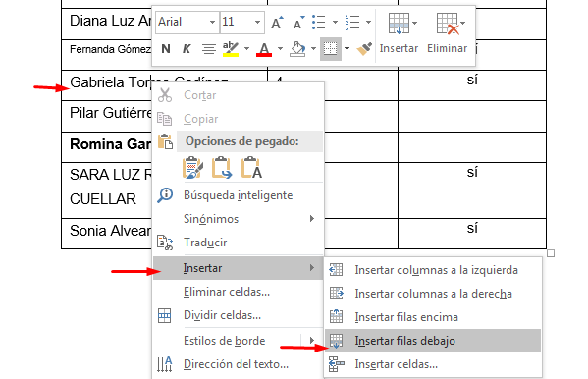
Task: Click the Format Painter brush icon
Action: coord(364,49)
